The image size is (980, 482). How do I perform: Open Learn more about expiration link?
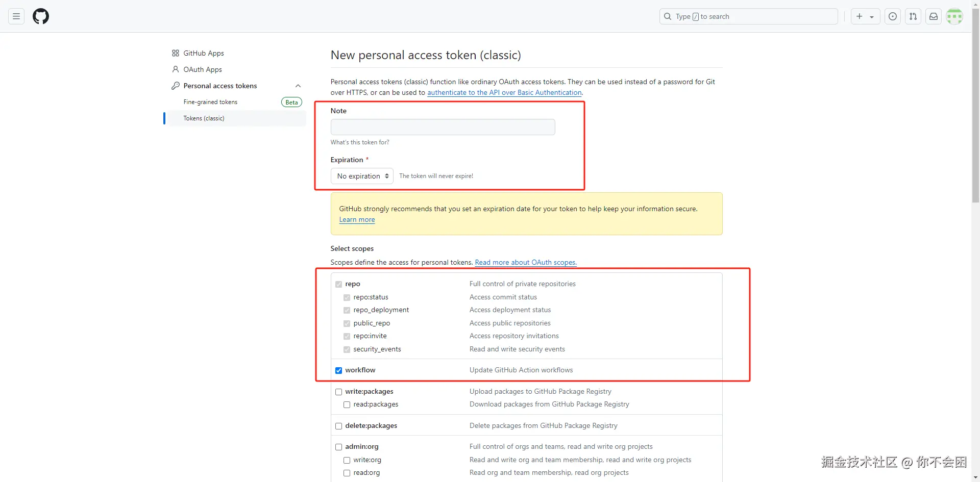point(357,219)
